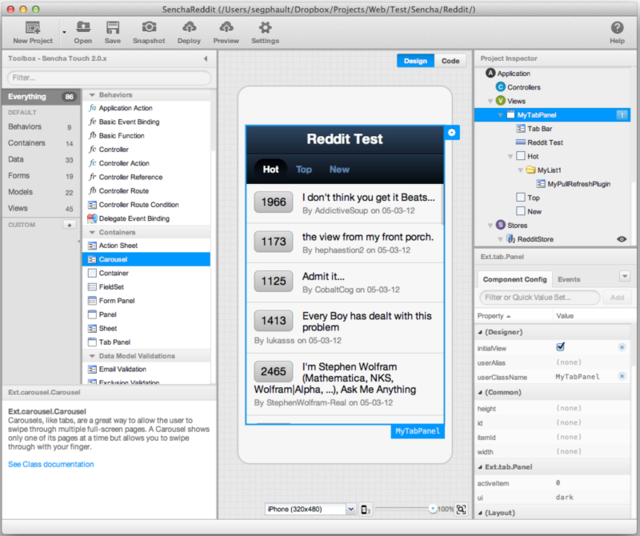Image resolution: width=640 pixels, height=536 pixels.
Task: Click Filter or Quick Value Set field
Action: point(540,297)
